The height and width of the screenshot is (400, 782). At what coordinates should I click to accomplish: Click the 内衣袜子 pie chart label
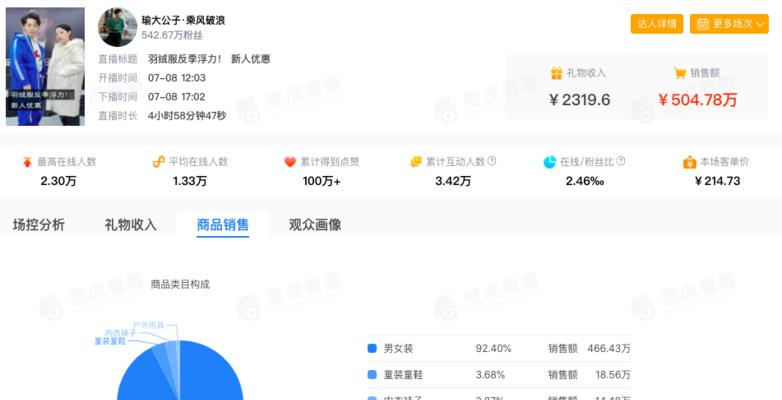(120, 333)
